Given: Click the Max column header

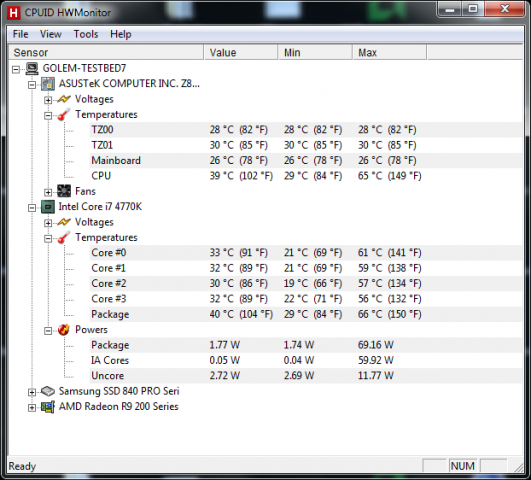Looking at the screenshot, I should pyautogui.click(x=389, y=53).
